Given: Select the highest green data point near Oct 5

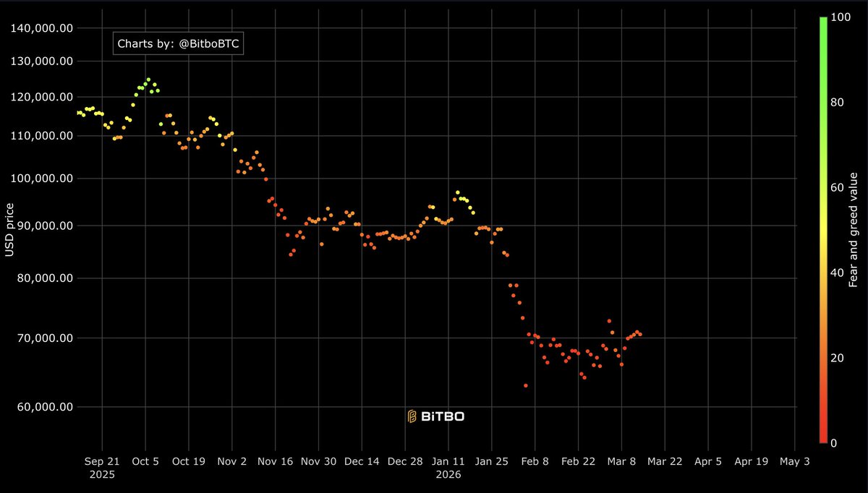Looking at the screenshot, I should 148,80.
